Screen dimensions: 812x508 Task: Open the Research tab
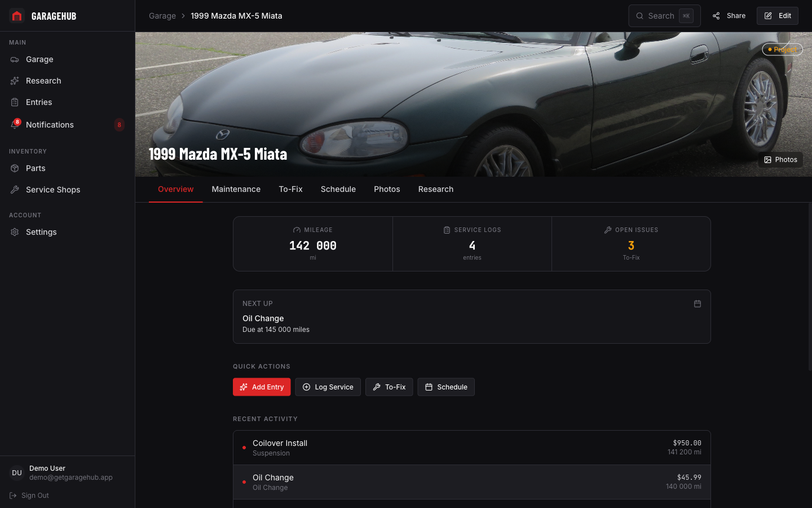(436, 189)
